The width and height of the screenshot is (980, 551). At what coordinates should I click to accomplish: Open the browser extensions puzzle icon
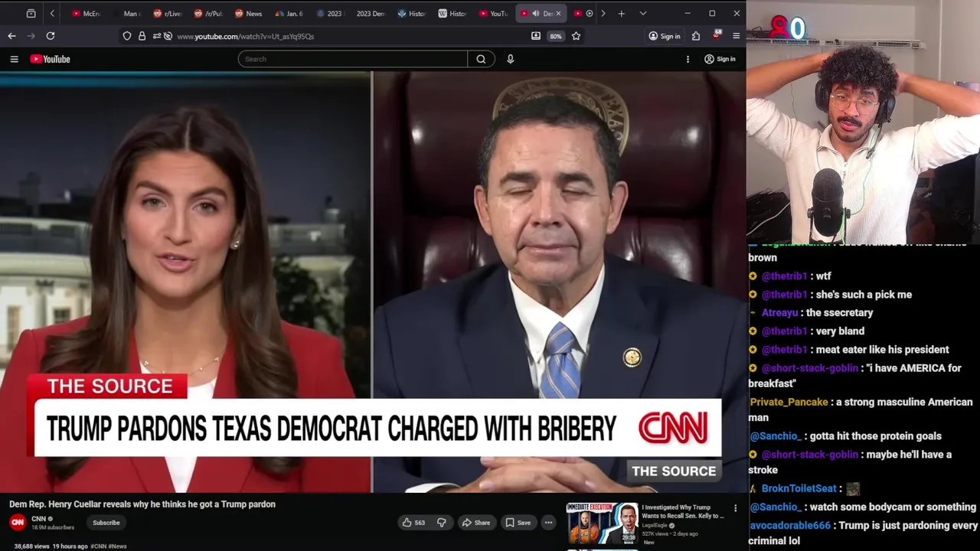(696, 36)
